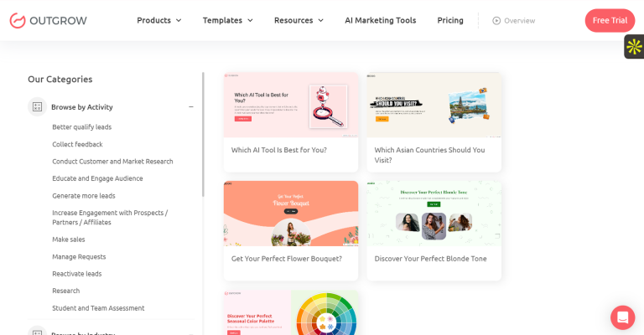Open the Pricing page
This screenshot has width=644, height=335.
coord(450,21)
